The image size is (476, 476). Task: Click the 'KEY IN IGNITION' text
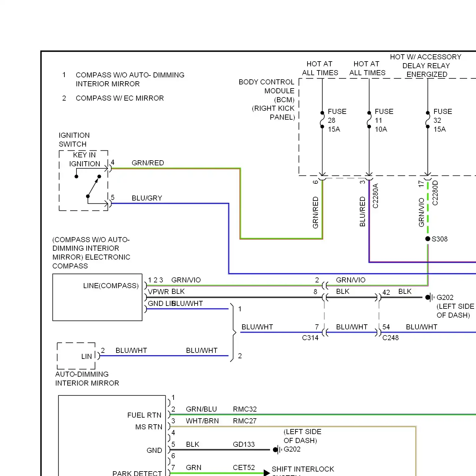tap(84, 159)
